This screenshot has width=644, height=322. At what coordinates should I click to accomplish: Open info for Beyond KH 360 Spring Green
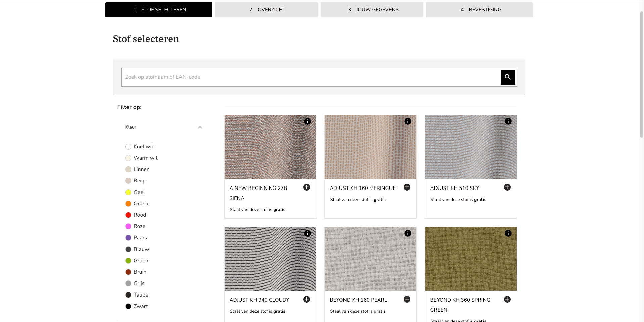point(508,233)
